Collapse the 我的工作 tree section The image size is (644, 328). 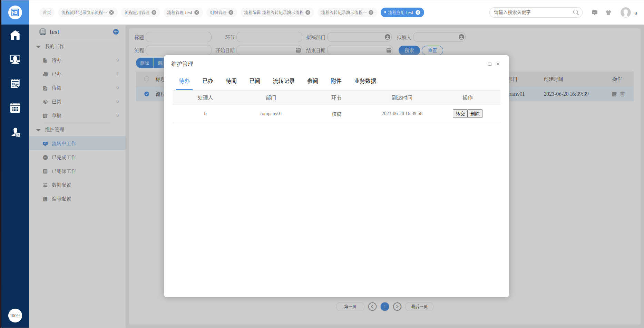click(x=38, y=47)
